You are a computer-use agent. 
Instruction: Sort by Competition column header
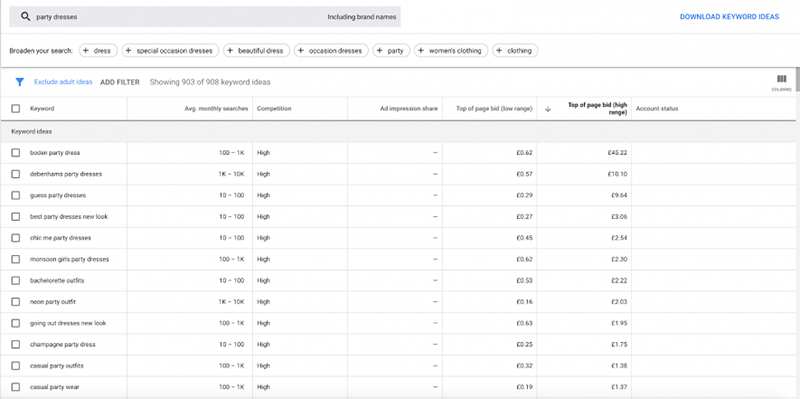click(x=274, y=109)
